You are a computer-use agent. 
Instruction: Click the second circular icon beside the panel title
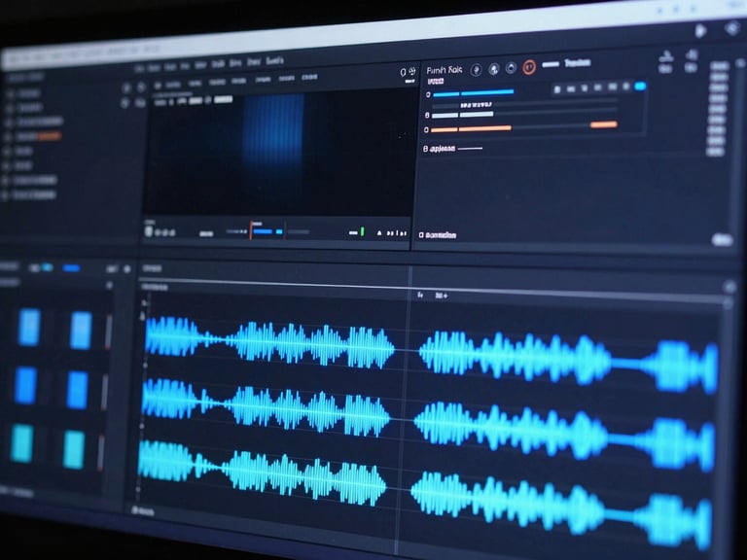point(494,70)
